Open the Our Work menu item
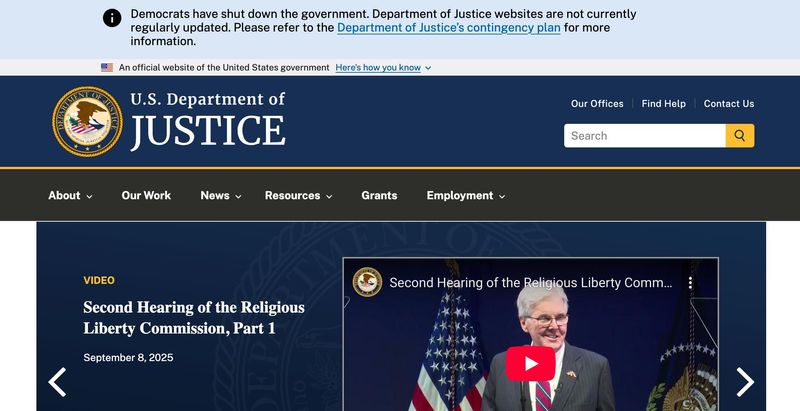800x411 pixels. (146, 195)
